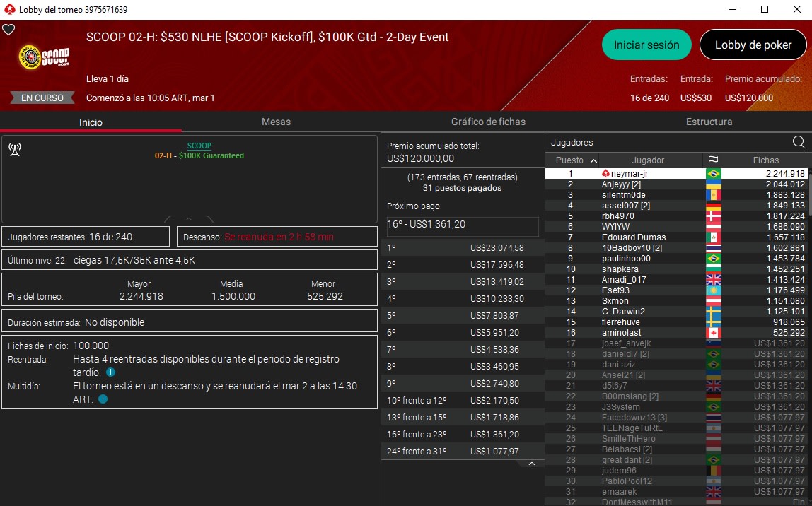Click the flag in asseI007 [2] row
Image resolution: width=812 pixels, height=506 pixels.
(713, 206)
